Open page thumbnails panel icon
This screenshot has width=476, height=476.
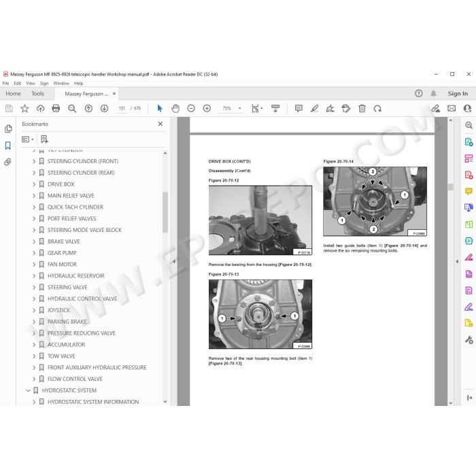tap(8, 129)
